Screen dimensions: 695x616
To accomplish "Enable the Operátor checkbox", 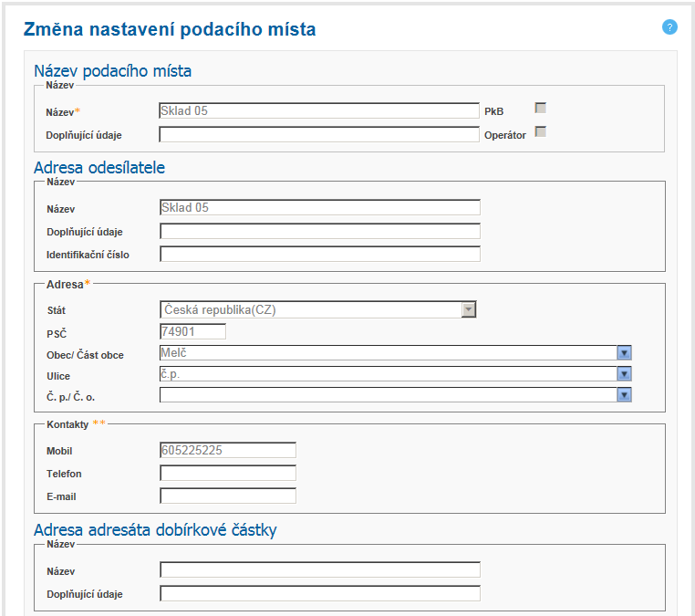I will click(x=540, y=132).
